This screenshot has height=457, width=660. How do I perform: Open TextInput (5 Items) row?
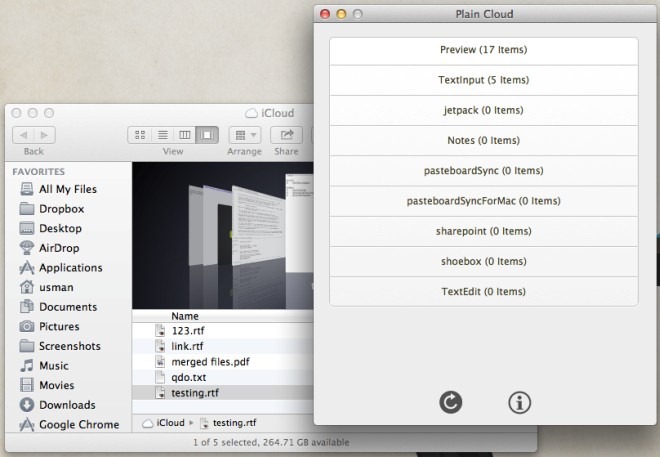(x=483, y=80)
